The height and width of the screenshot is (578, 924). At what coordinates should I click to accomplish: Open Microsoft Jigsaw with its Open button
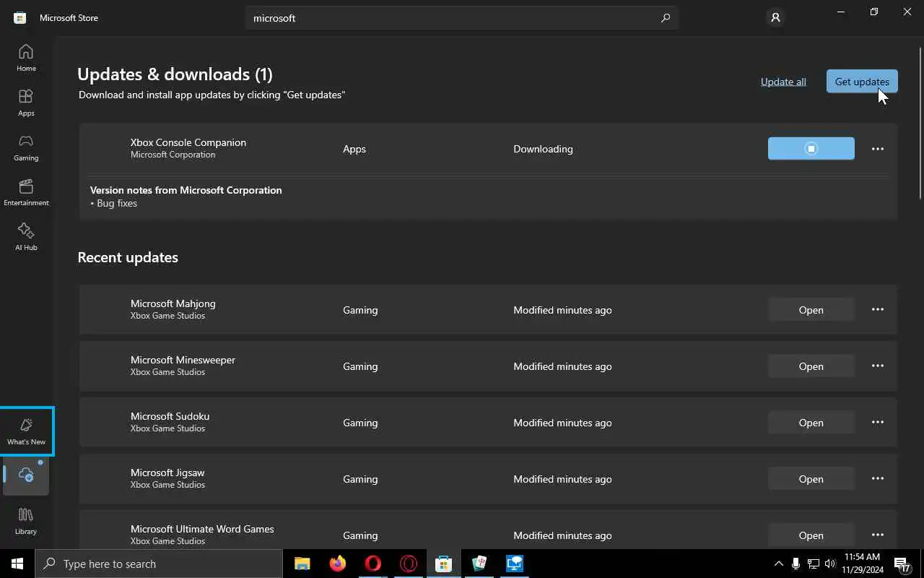point(811,479)
